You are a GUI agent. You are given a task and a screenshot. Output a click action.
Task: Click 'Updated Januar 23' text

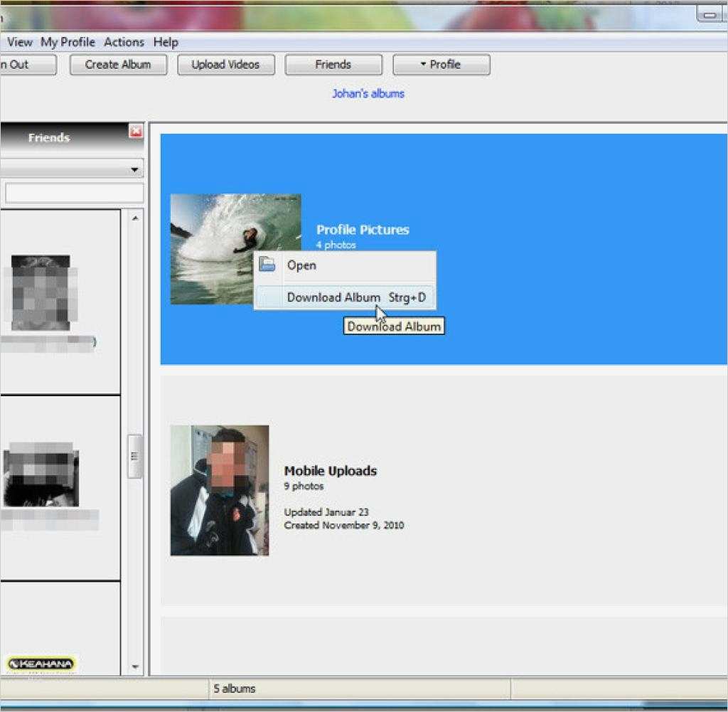[x=326, y=512]
